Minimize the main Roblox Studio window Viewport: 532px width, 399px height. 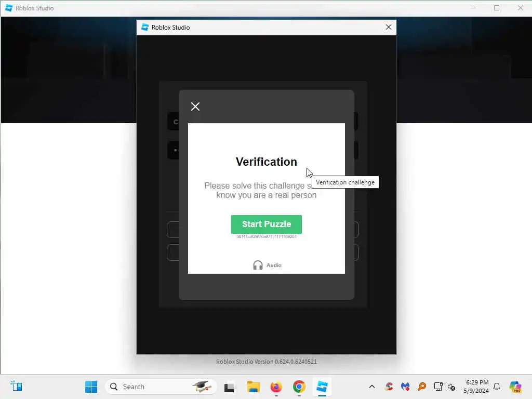click(x=473, y=8)
